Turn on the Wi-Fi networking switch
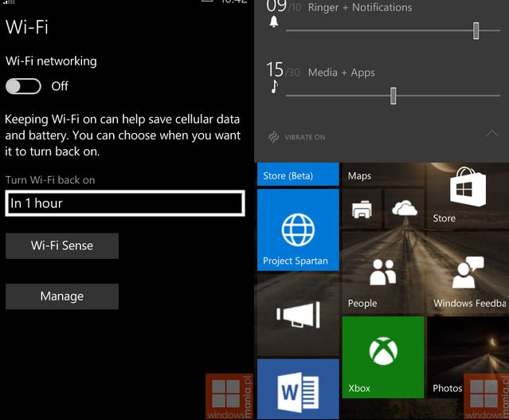509x420 pixels. click(x=23, y=86)
